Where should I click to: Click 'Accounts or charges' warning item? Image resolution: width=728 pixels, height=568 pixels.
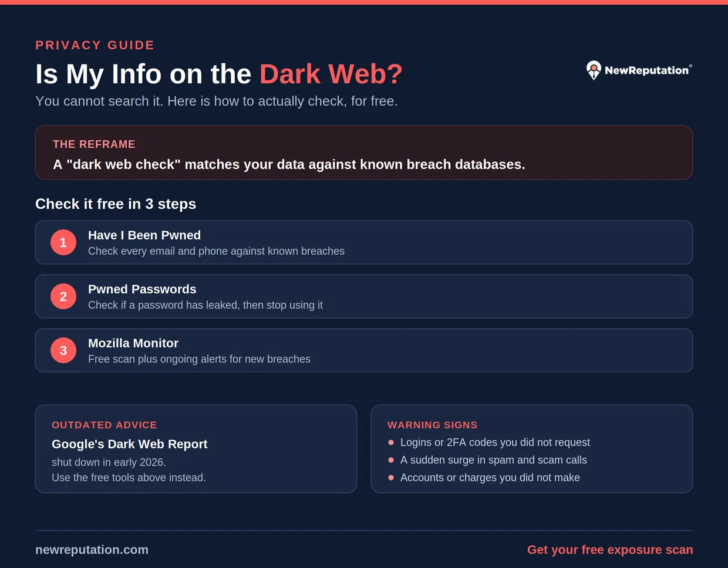[490, 478]
